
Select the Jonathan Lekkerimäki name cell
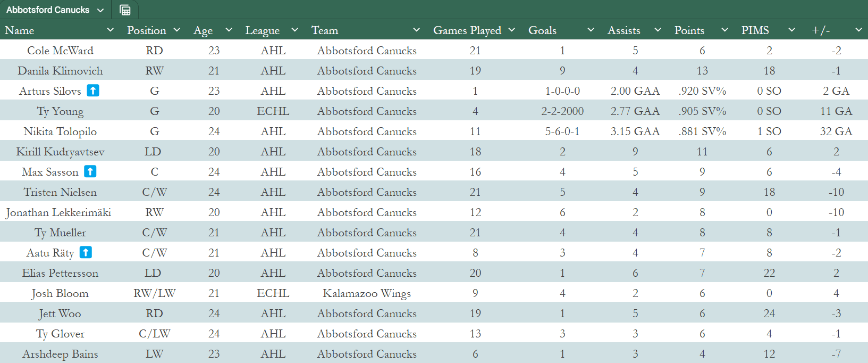pyautogui.click(x=58, y=212)
